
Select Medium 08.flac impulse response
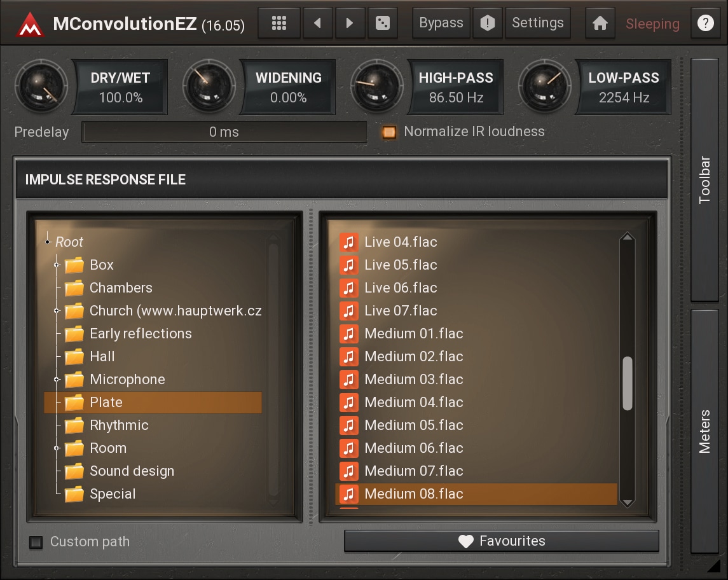(x=476, y=494)
